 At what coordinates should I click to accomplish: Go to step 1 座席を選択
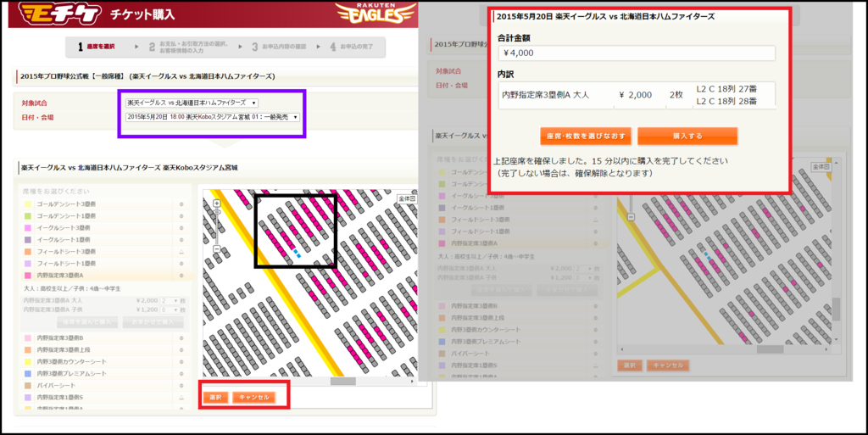[x=97, y=47]
